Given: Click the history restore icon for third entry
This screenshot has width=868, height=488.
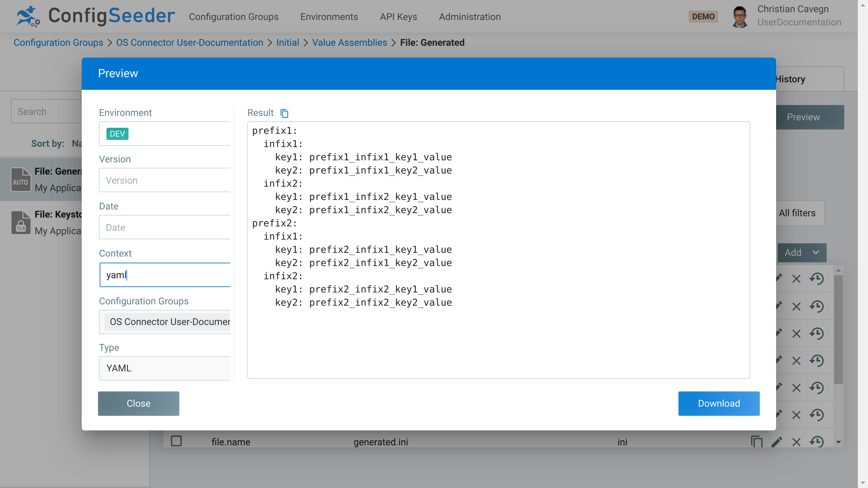Looking at the screenshot, I should (817, 333).
